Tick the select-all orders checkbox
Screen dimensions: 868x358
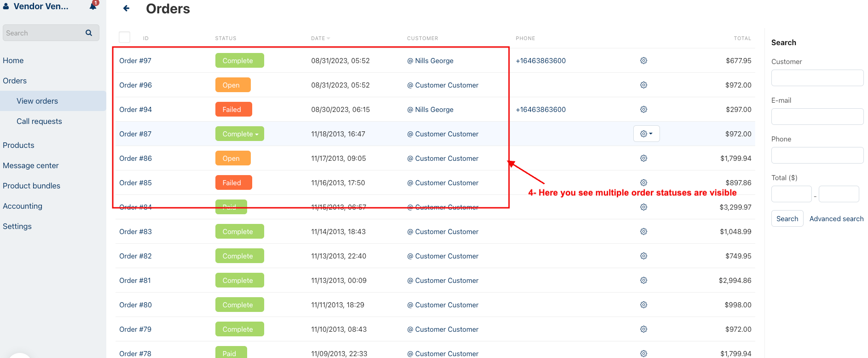124,37
